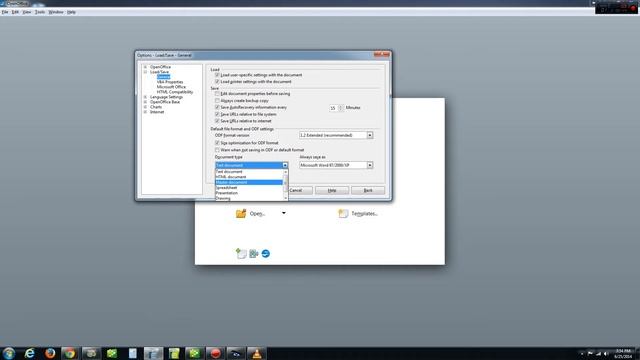Open the Window menu
Screen dimensions: 640x360
(56, 12)
